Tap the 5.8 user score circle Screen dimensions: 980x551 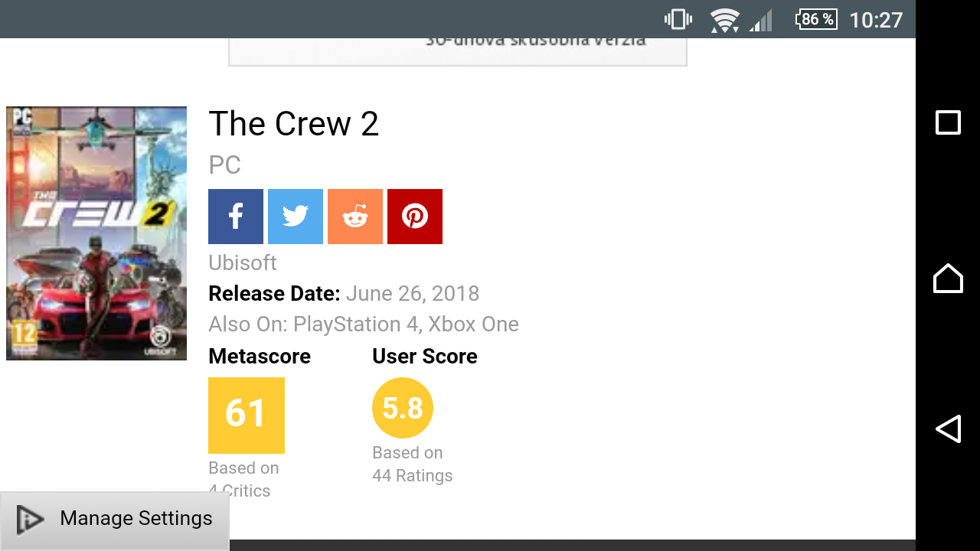pyautogui.click(x=403, y=408)
